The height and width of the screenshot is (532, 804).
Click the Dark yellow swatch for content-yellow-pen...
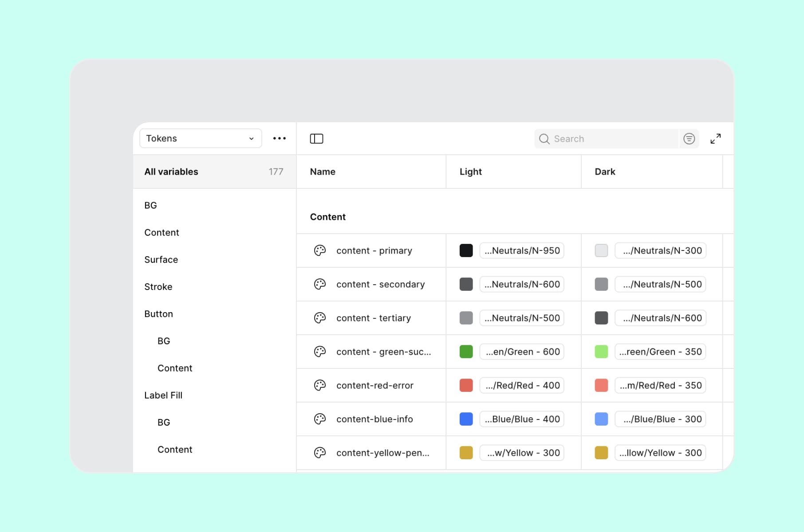(601, 453)
